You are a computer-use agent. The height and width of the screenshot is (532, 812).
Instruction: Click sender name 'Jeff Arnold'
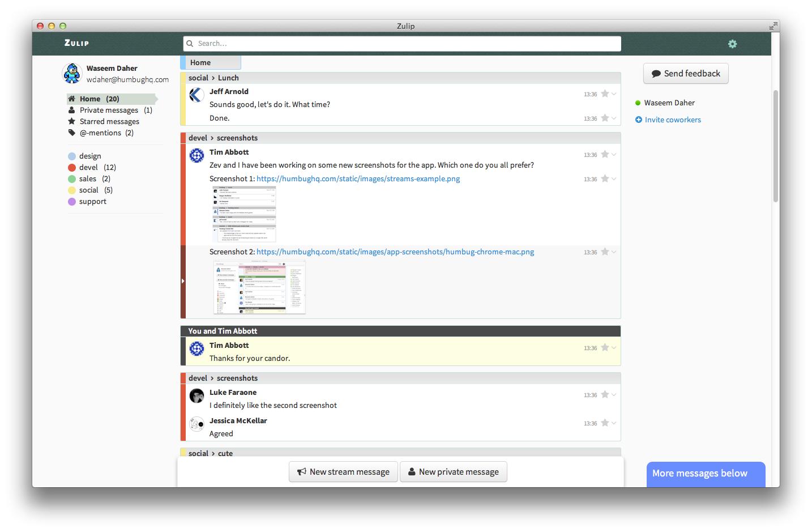coord(229,91)
